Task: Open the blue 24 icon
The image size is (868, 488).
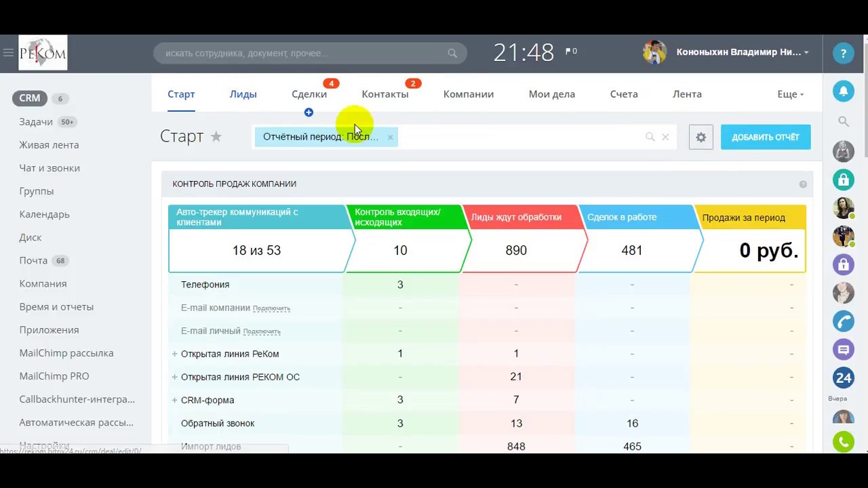Action: (844, 378)
